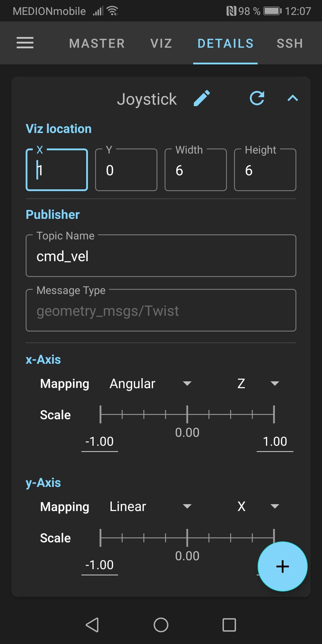This screenshot has width=322, height=644.
Task: Open the SSH tab
Action: [290, 44]
